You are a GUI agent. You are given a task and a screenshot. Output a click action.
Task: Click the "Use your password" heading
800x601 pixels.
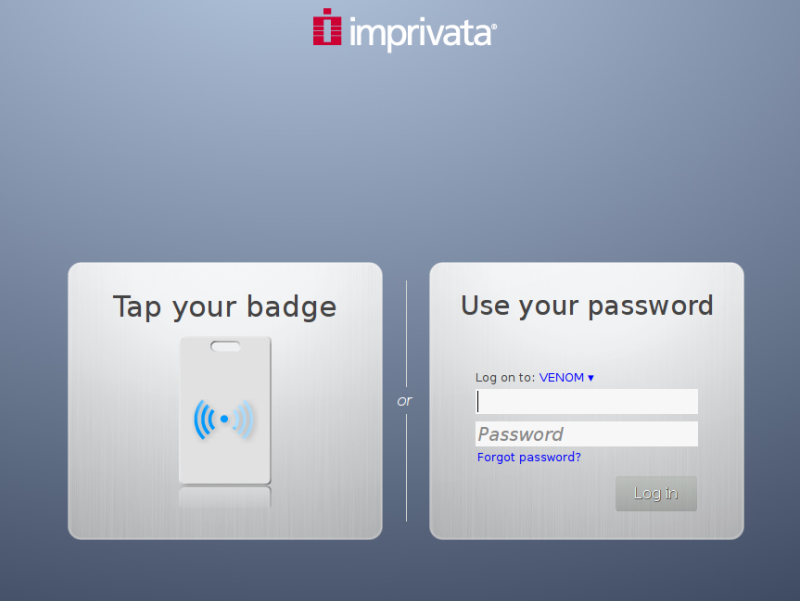point(587,305)
